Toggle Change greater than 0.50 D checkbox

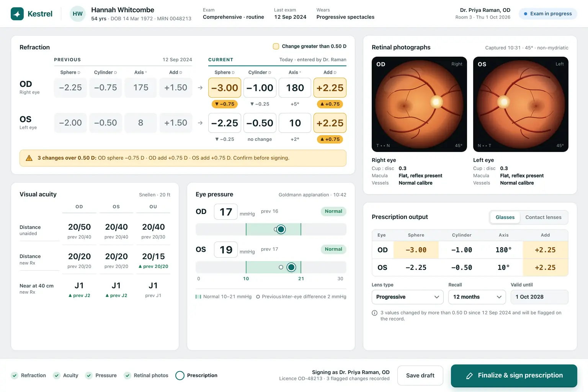click(x=276, y=46)
